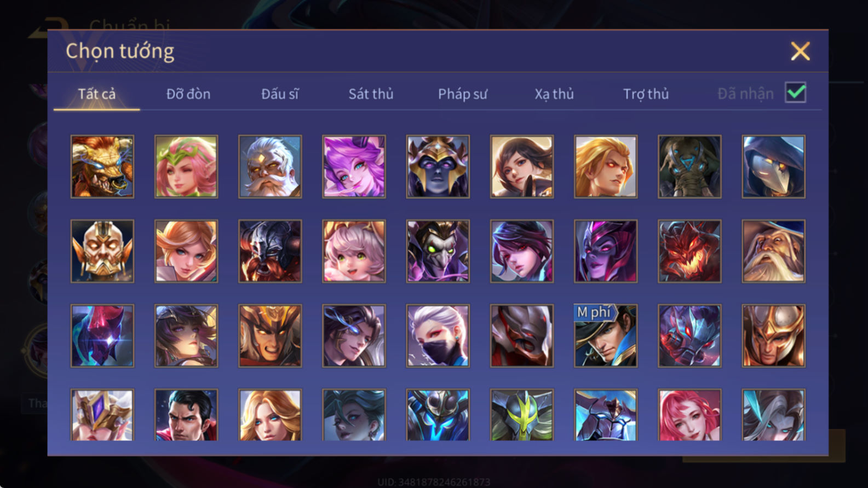This screenshot has height=488, width=868.
Task: Select the purple-haired girl with hair bow
Action: pyautogui.click(x=354, y=167)
